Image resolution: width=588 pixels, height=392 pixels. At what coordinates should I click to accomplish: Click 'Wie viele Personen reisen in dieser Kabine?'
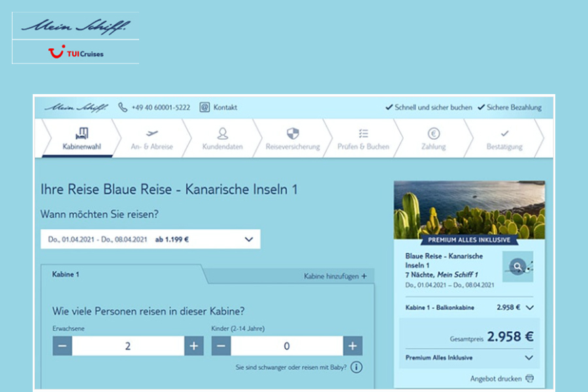[x=148, y=312]
